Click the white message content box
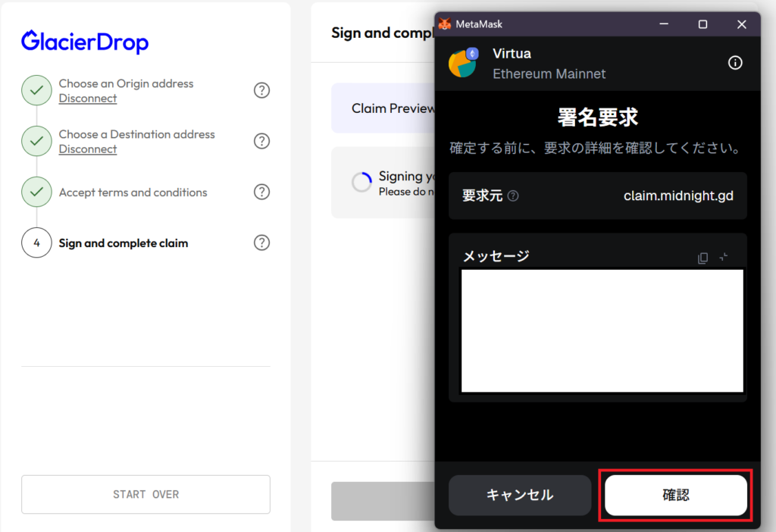 602,330
